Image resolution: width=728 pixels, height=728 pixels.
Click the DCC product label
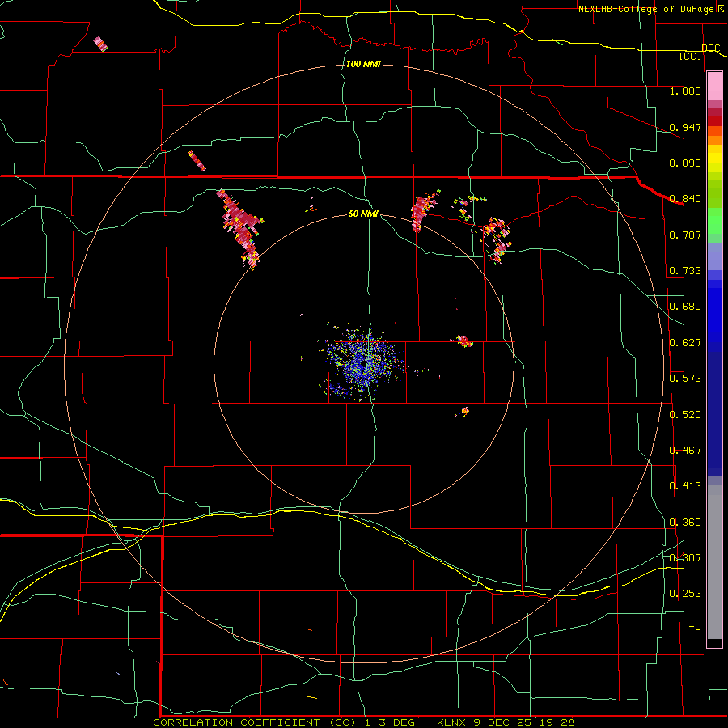click(710, 48)
